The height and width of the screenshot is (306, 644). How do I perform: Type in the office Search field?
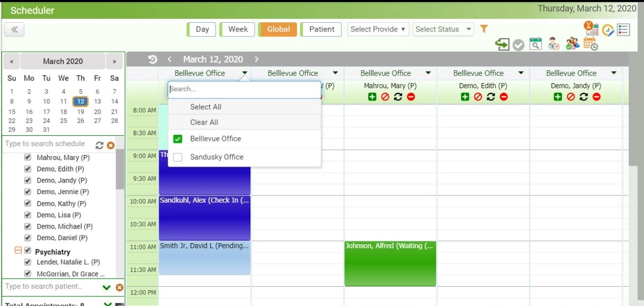pos(244,89)
